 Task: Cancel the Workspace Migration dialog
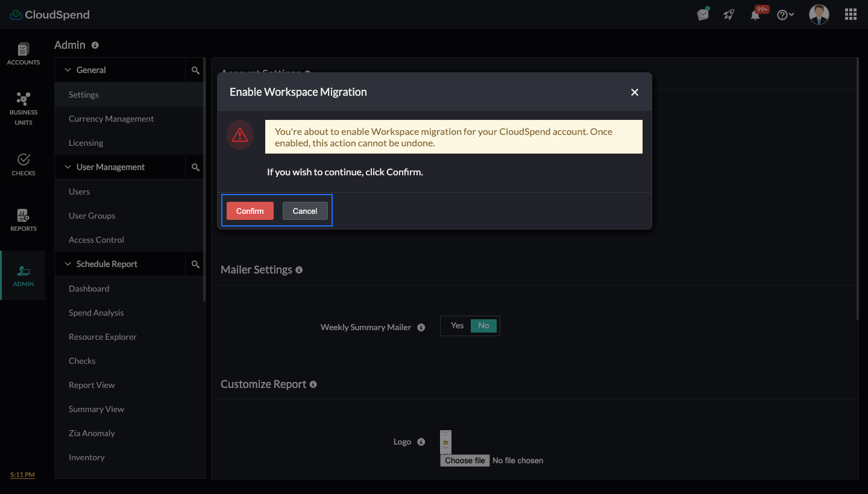(x=305, y=211)
